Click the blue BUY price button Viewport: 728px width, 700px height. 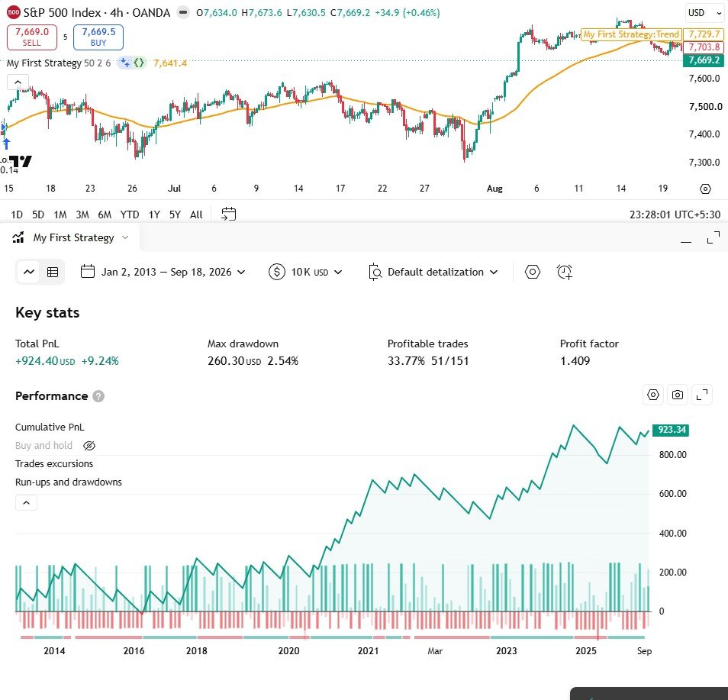[98, 37]
